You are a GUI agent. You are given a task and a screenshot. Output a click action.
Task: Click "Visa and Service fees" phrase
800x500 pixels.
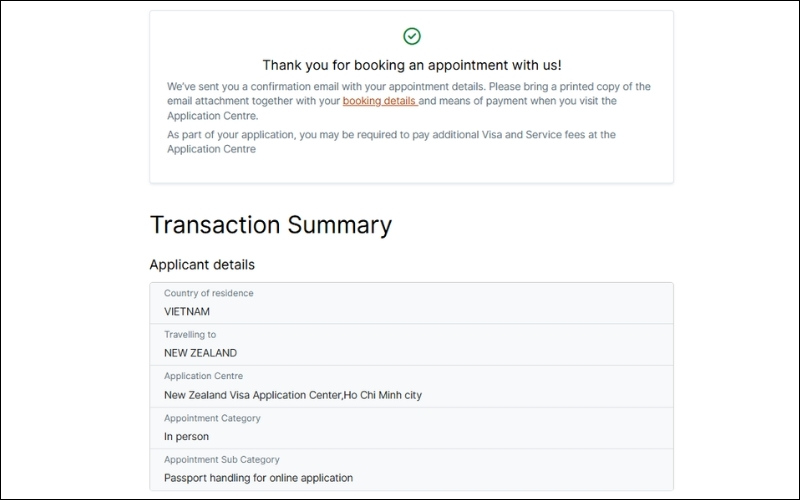coord(533,135)
